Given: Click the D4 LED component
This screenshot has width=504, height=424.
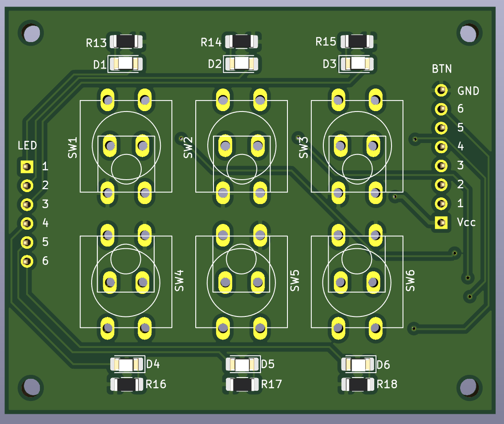Looking at the screenshot, I should coord(127,365).
